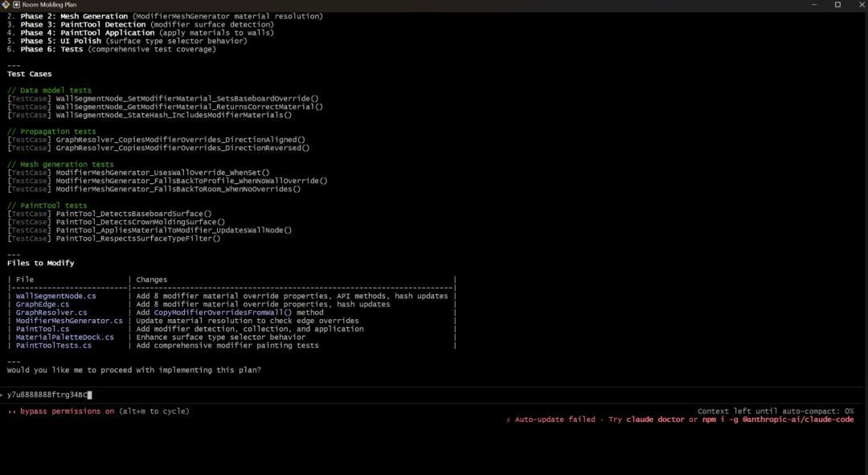Click the CopyModifierOverridesFromWall() method name
This screenshot has height=475, width=868.
(223, 312)
